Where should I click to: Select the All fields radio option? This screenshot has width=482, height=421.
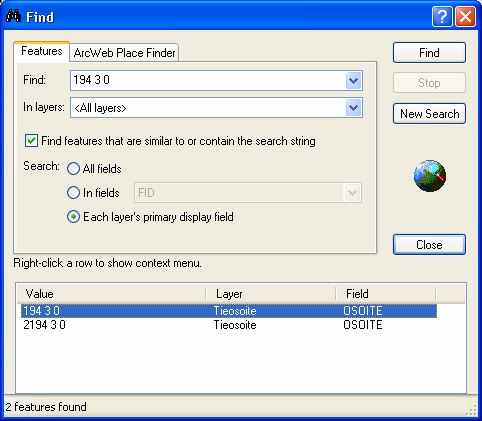[x=73, y=169]
